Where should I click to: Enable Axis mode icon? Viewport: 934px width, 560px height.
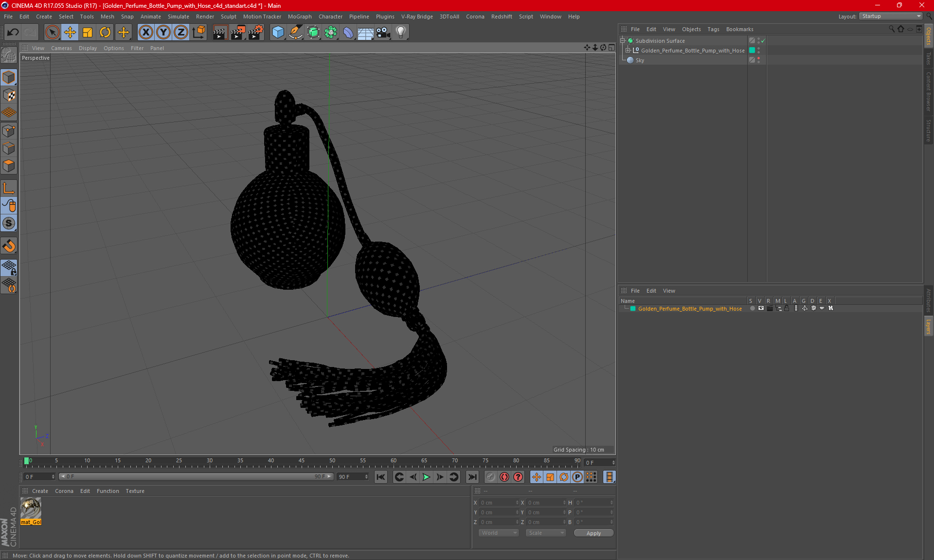click(x=9, y=188)
